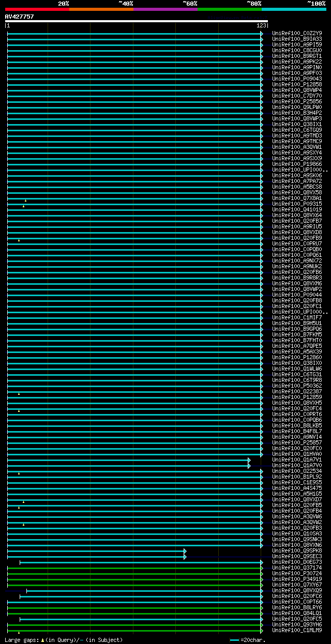Select hit UniRef100_P09043
Viewport: 331px width, 644px height.
pos(297,79)
